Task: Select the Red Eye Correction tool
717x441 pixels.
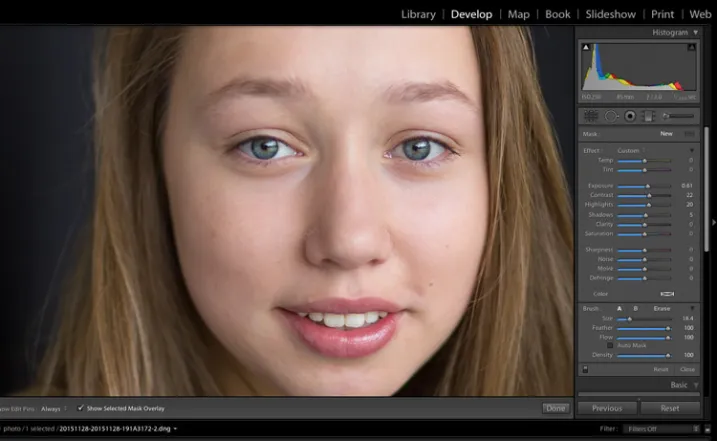Action: [630, 116]
